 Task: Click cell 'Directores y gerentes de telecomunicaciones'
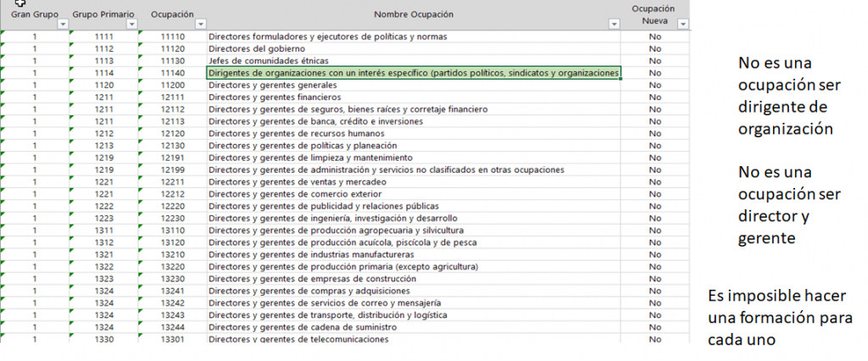[x=298, y=339]
